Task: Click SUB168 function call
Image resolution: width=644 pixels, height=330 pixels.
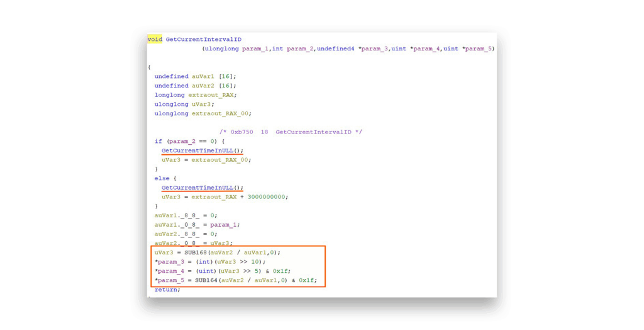Action: coord(195,253)
